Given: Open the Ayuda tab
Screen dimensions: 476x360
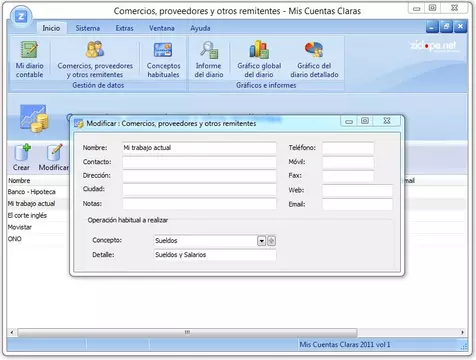Looking at the screenshot, I should click(200, 28).
